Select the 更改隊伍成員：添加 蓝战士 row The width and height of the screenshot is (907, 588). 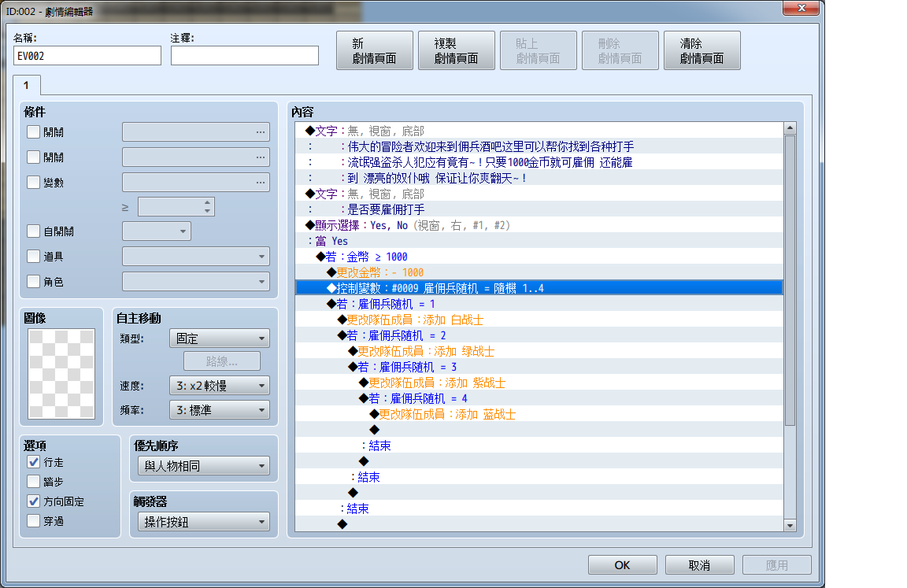pyautogui.click(x=539, y=414)
